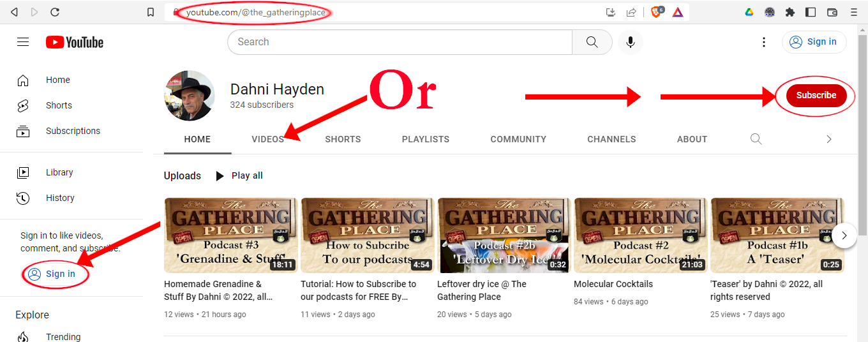Share the page using the share icon
This screenshot has width=868, height=342.
point(631,12)
